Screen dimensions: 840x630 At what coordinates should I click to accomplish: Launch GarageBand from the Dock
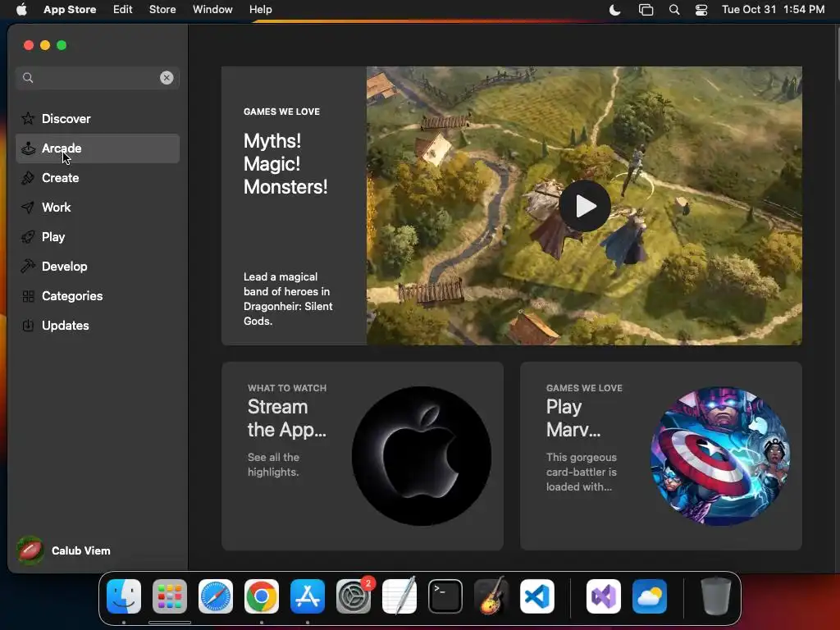(491, 596)
